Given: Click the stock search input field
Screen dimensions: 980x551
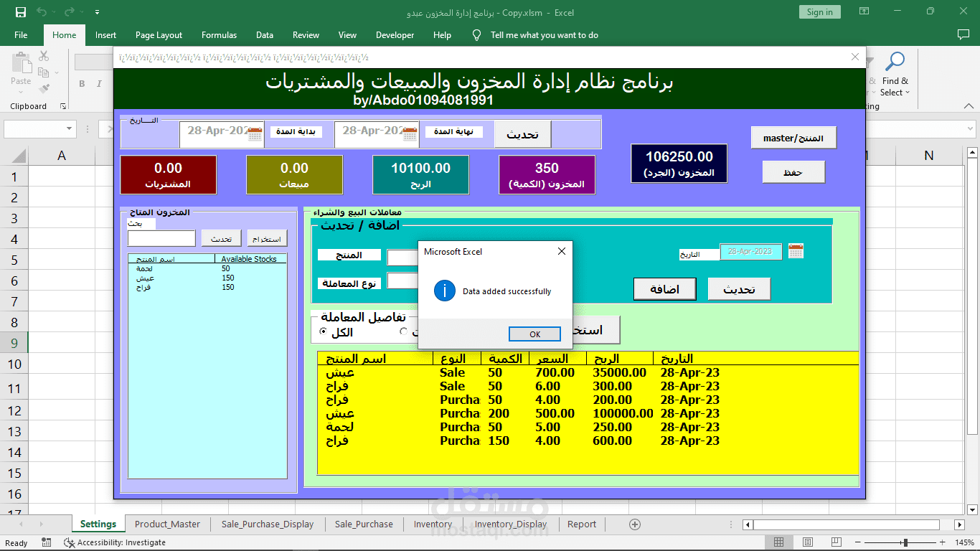Looking at the screenshot, I should (161, 238).
